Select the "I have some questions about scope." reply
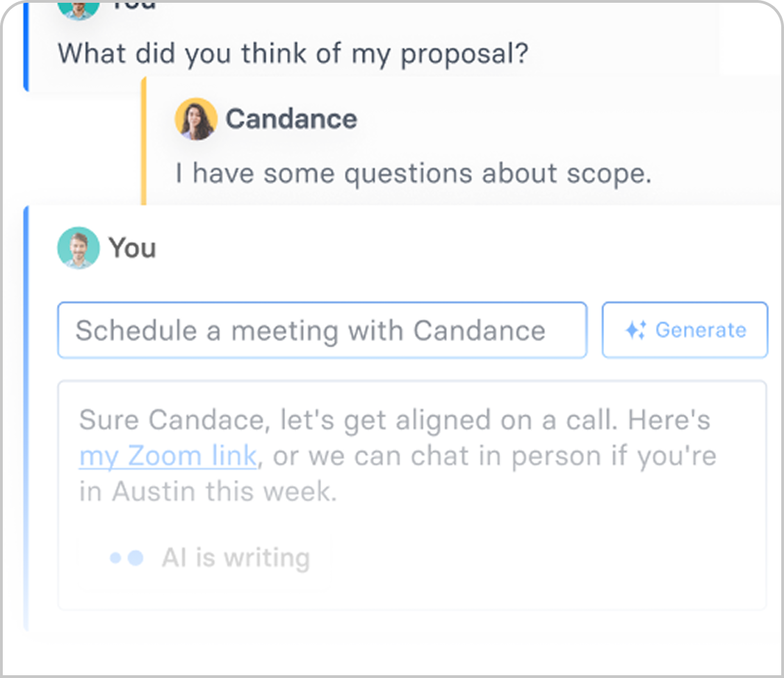 (x=413, y=174)
